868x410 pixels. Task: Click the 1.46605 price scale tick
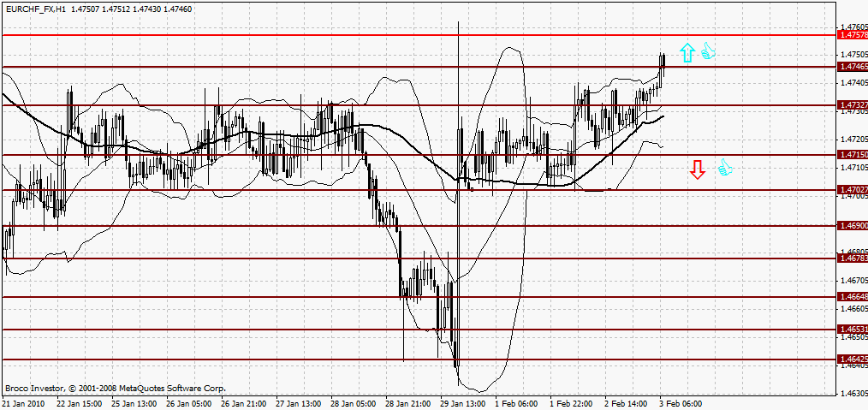point(853,307)
